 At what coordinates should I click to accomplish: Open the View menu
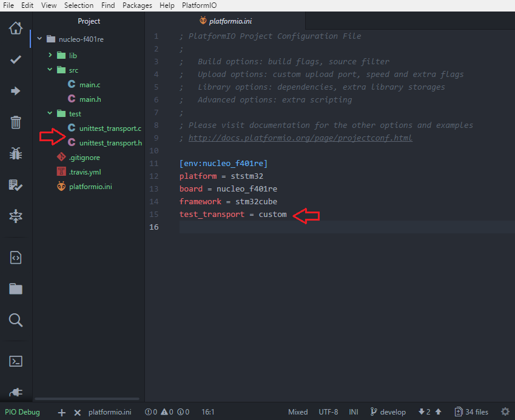(49, 5)
